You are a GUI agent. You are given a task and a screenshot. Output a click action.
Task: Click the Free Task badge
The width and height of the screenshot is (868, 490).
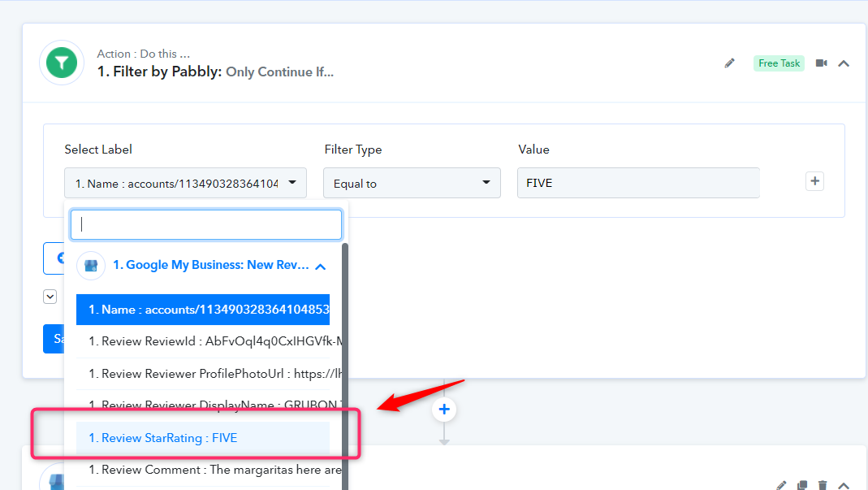[x=779, y=63]
